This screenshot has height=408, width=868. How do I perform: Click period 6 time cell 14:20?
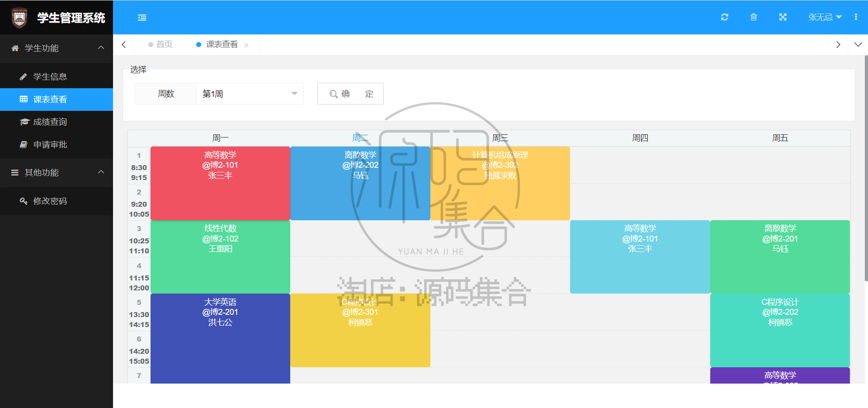(139, 349)
